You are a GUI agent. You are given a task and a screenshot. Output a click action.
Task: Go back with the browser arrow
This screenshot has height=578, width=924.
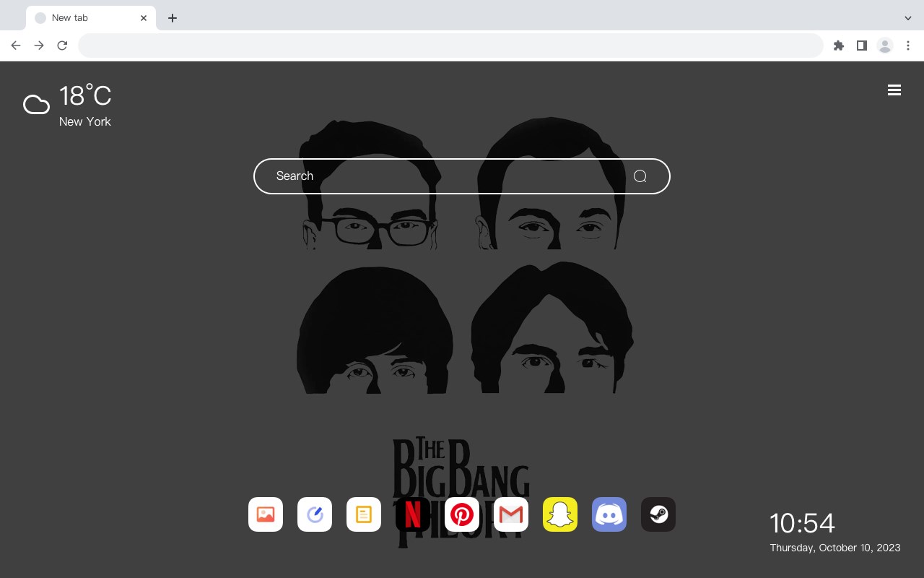(16, 46)
